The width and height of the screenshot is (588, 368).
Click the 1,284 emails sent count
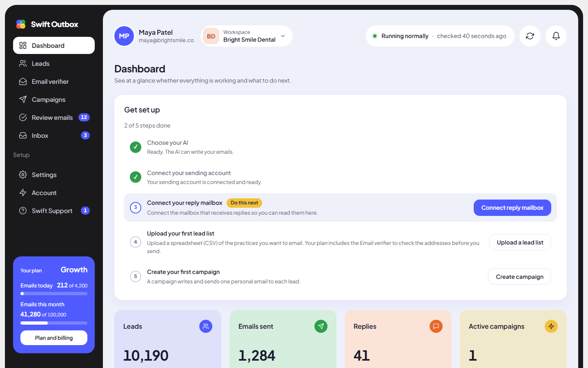257,355
